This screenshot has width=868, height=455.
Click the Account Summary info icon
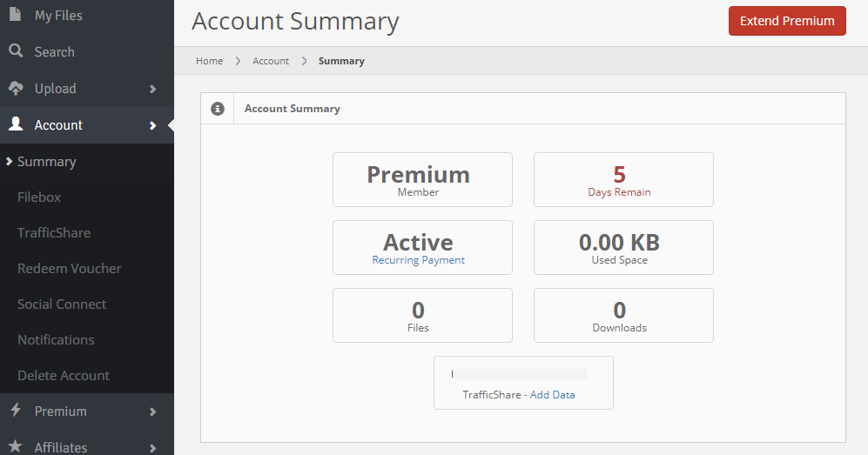click(x=218, y=109)
